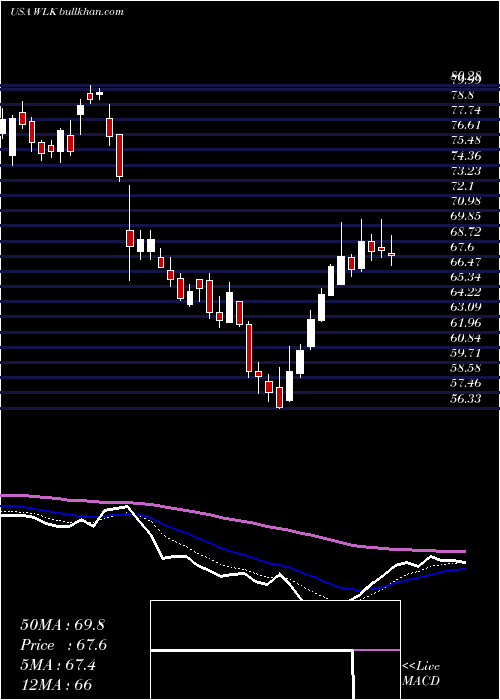Image resolution: width=500 pixels, height=700 pixels.
Task: Click the 5MA : 67.4 readout
Action: 58,665
